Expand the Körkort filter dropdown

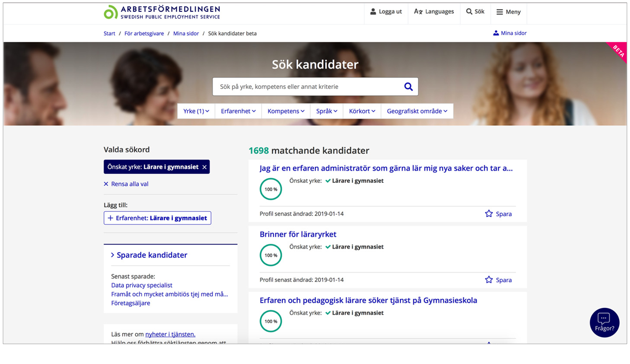[362, 111]
